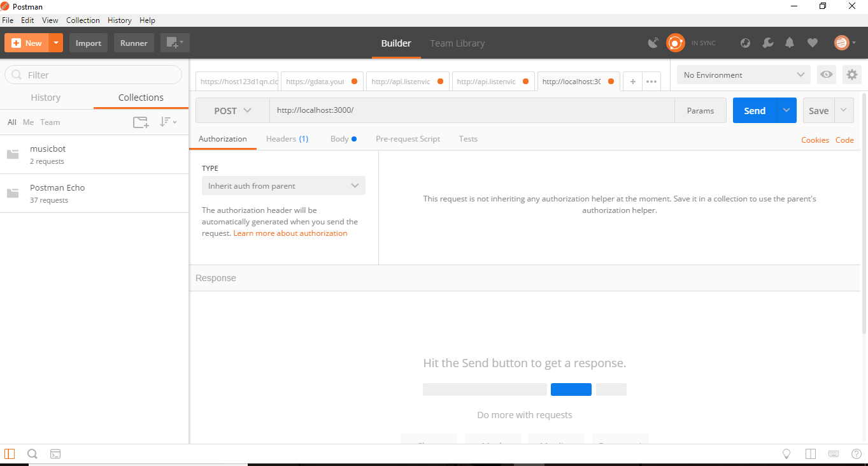Image resolution: width=868 pixels, height=466 pixels.
Task: Click the globe browse icon in header
Action: (745, 43)
